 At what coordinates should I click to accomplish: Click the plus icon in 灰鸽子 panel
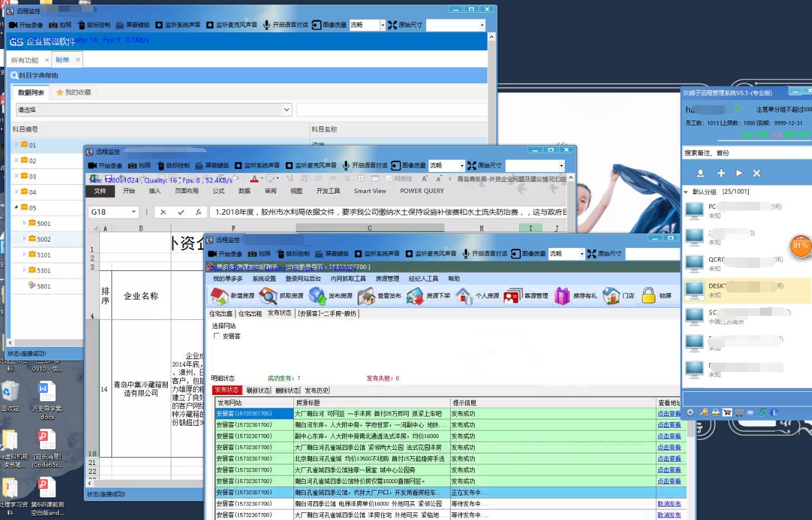(x=721, y=173)
